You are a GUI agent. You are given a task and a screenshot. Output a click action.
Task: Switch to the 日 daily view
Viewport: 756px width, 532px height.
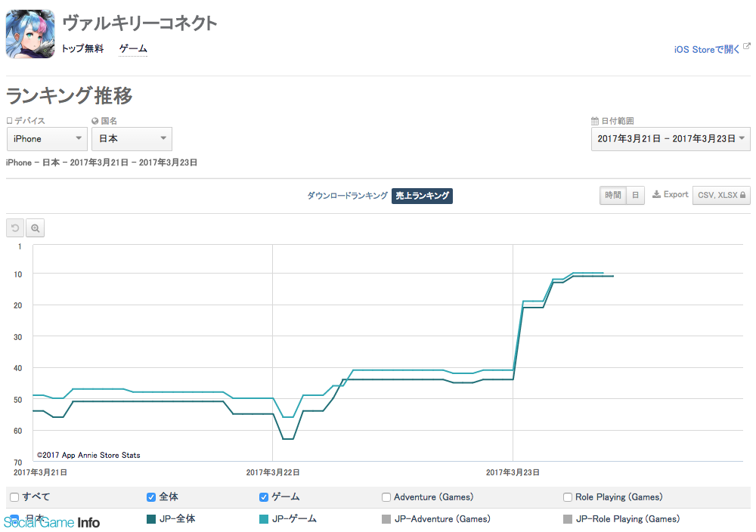point(636,195)
